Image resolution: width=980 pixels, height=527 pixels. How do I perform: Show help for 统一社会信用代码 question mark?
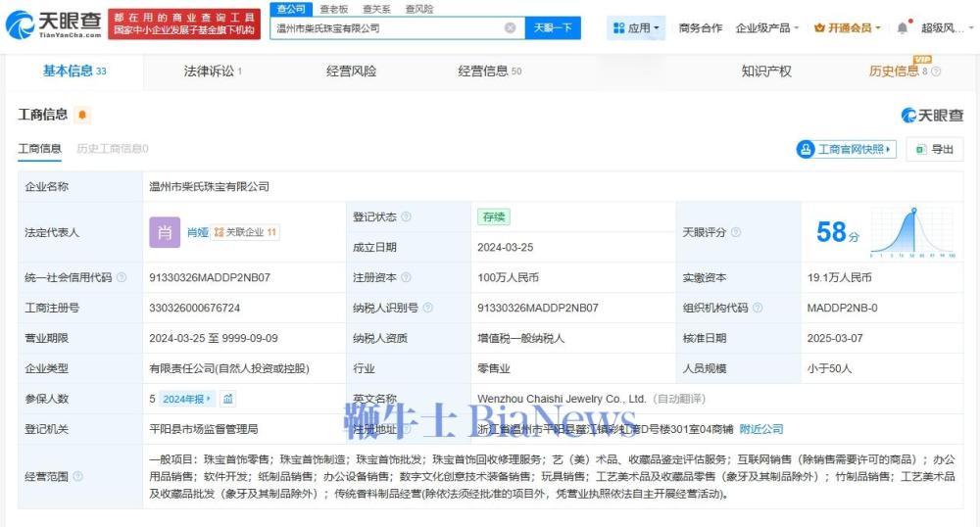click(x=122, y=277)
